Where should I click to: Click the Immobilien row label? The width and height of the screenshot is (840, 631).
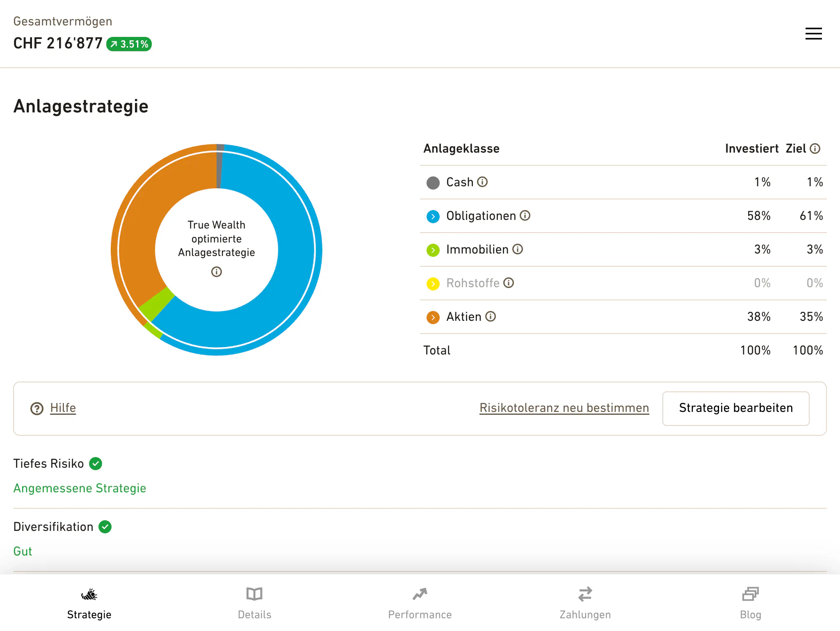point(477,249)
